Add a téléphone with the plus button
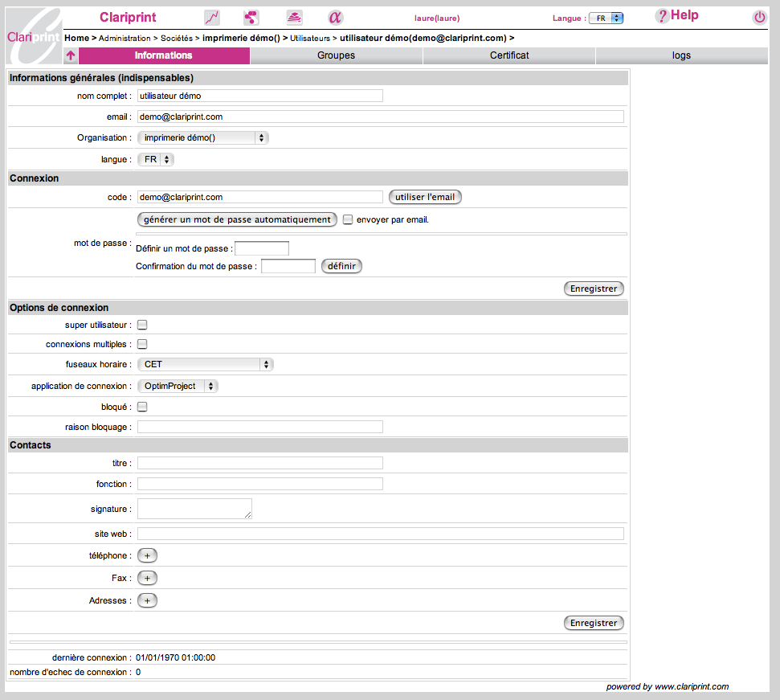The width and height of the screenshot is (780, 700). click(x=148, y=555)
